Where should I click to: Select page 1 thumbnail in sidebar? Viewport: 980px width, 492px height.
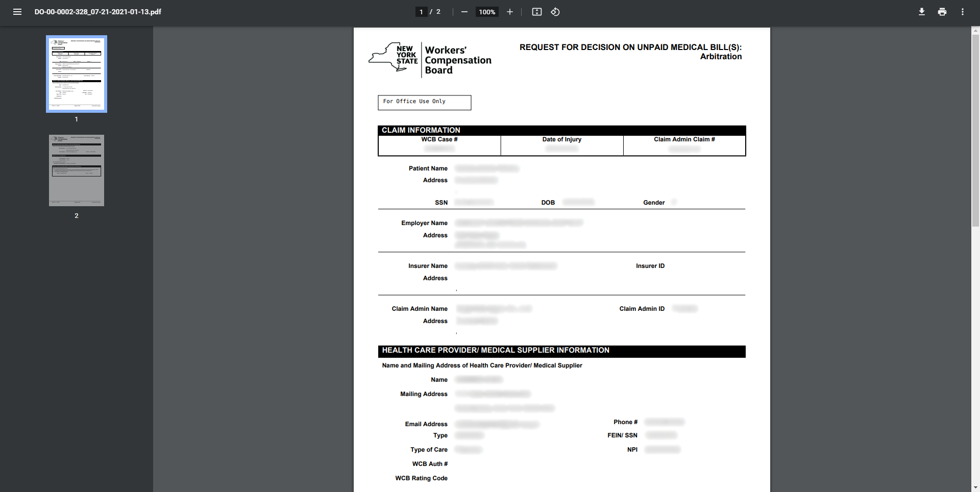click(x=77, y=74)
